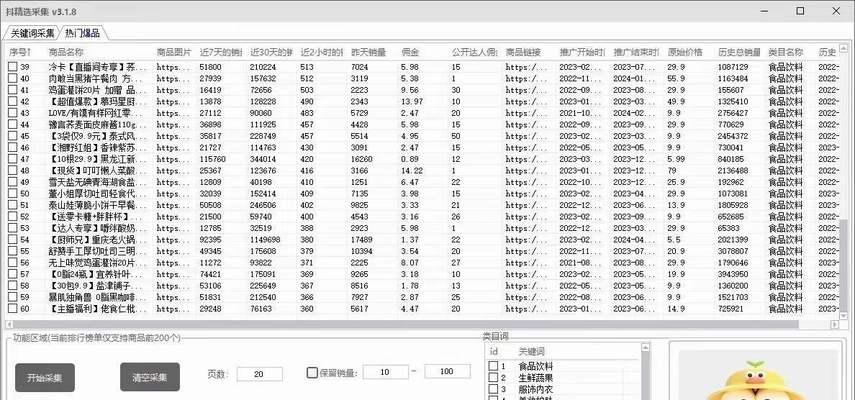This screenshot has height=400, width=855.
Task: Click the product image link in row 50
Action: (173, 193)
